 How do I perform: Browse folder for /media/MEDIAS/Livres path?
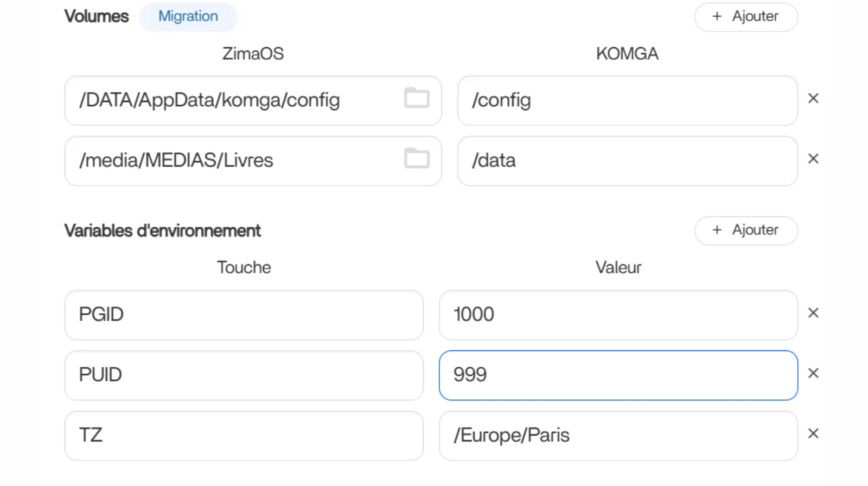pyautogui.click(x=417, y=158)
